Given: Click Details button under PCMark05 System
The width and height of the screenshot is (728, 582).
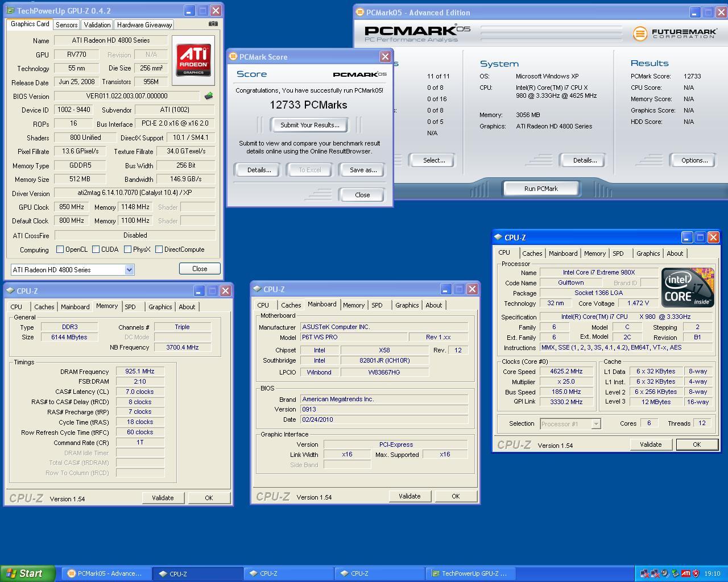Looking at the screenshot, I should point(585,160).
